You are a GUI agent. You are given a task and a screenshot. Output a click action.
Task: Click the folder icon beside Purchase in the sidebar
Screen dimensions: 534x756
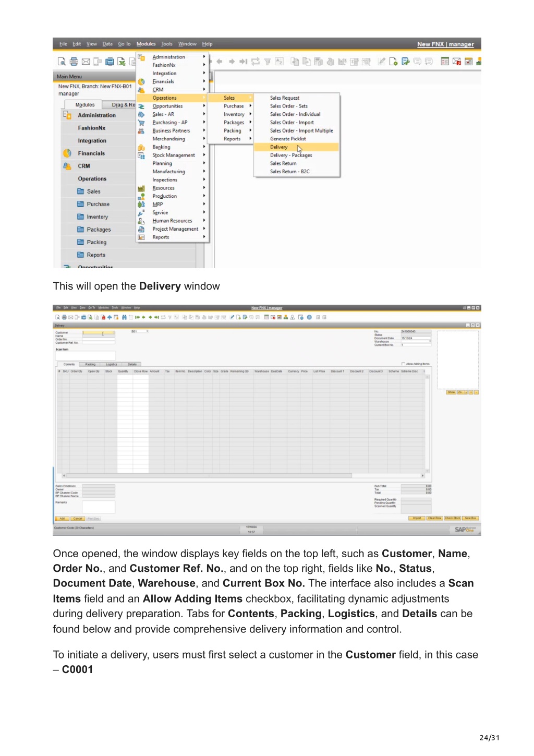81,204
